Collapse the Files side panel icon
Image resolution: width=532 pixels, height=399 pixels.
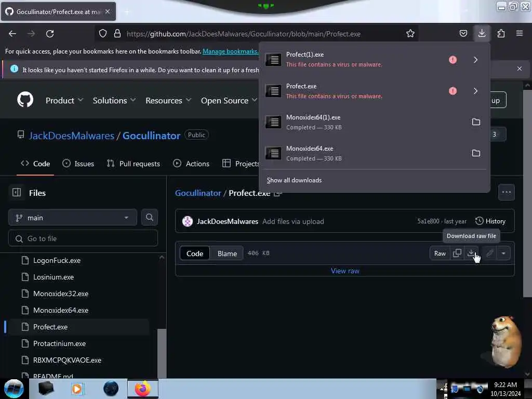pos(17,193)
